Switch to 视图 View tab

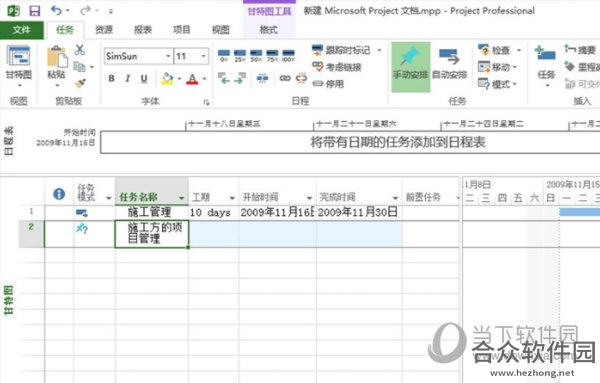[x=221, y=30]
